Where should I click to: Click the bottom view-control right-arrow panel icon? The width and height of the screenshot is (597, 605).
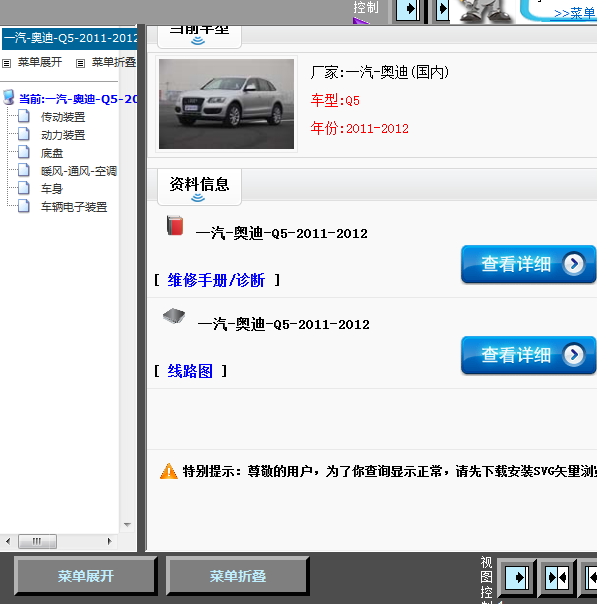[517, 578]
